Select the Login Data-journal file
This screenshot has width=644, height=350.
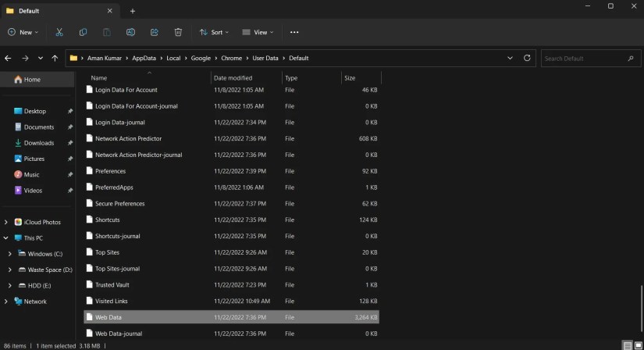tap(231, 122)
